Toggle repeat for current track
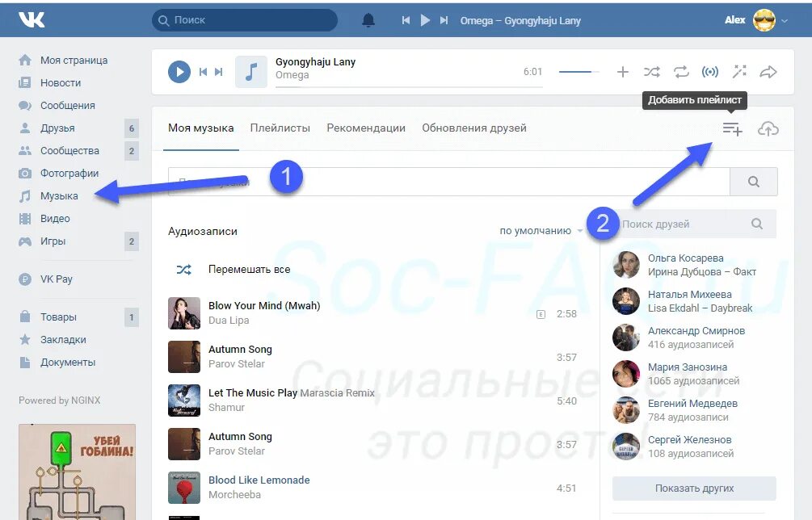The image size is (812, 520). tap(681, 72)
